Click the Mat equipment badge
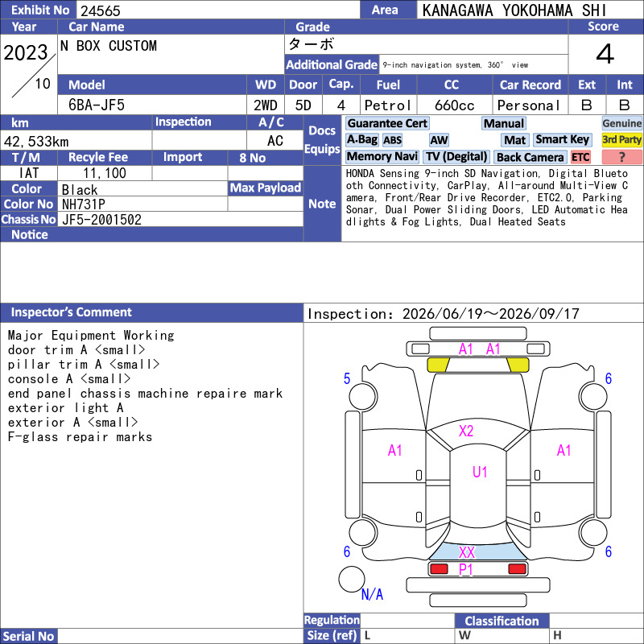This screenshot has height=644, width=644. [515, 140]
